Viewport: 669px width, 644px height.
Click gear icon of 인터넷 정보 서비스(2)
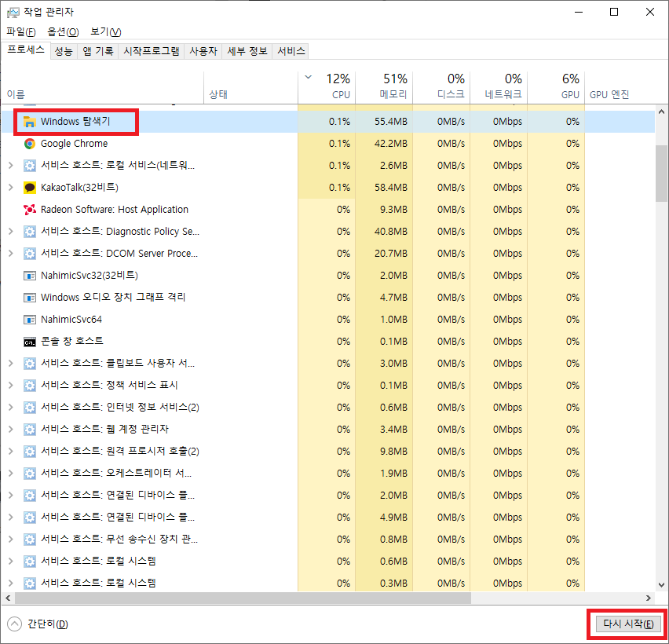pyautogui.click(x=29, y=408)
